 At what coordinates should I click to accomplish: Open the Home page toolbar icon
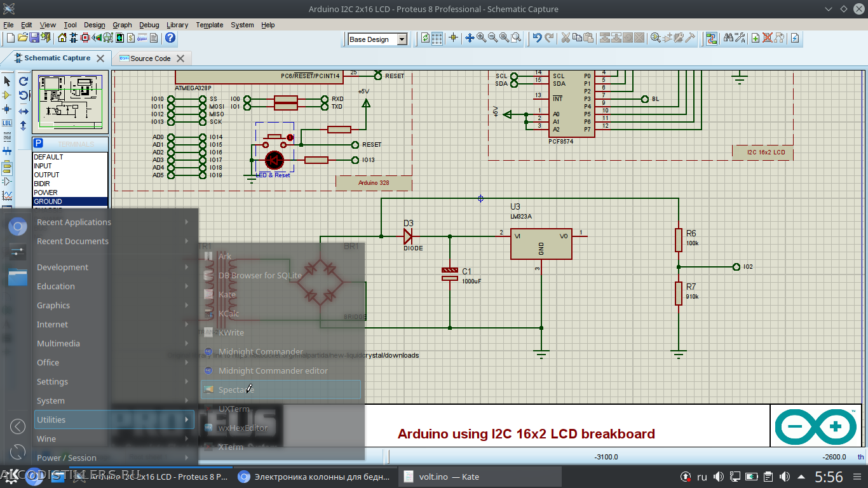tap(62, 38)
